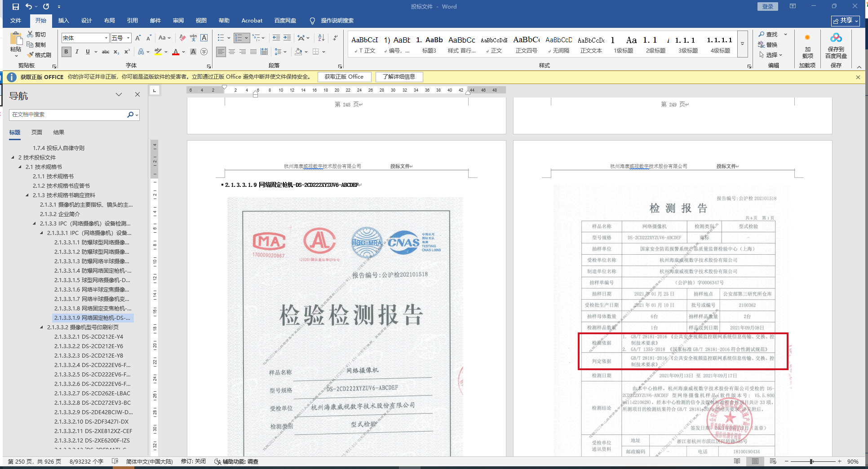This screenshot has width=868, height=469.
Task: Apply the yellow text highlight color
Action: (158, 52)
